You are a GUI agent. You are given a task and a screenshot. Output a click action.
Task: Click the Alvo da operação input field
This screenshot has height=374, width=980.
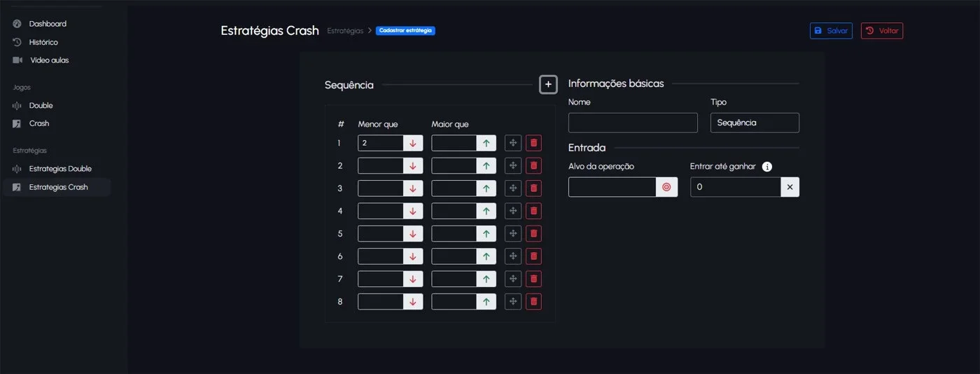pos(612,187)
